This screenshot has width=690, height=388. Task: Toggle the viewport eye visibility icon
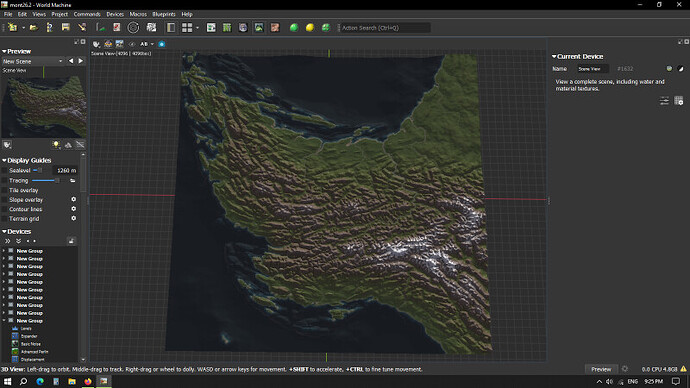pyautogui.click(x=132, y=44)
